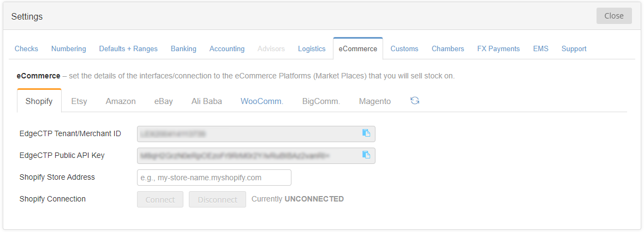The image size is (644, 232).
Task: Click the greyed Advisors tab
Action: (271, 49)
